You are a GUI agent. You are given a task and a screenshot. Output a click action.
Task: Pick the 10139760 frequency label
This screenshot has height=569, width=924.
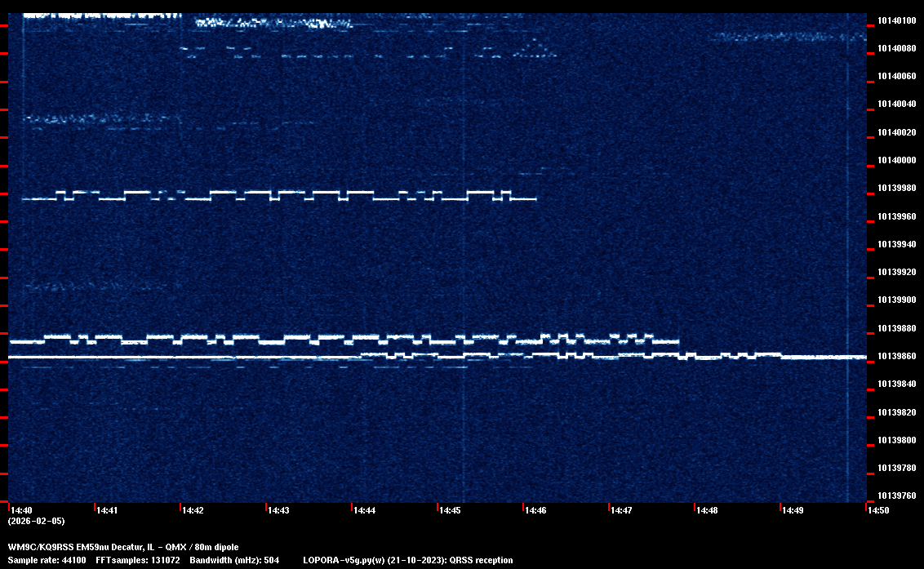click(x=895, y=496)
